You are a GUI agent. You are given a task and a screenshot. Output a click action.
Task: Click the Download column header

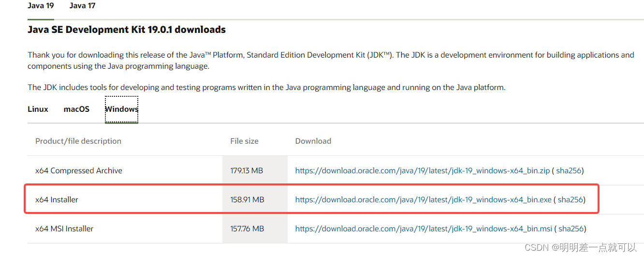coord(313,141)
